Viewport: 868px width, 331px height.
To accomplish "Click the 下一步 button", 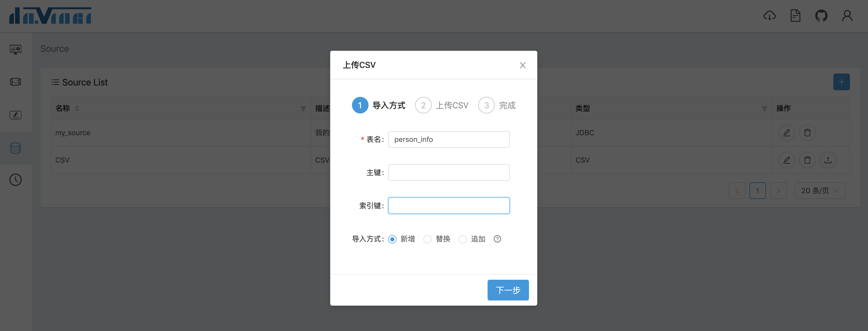I will [x=508, y=290].
